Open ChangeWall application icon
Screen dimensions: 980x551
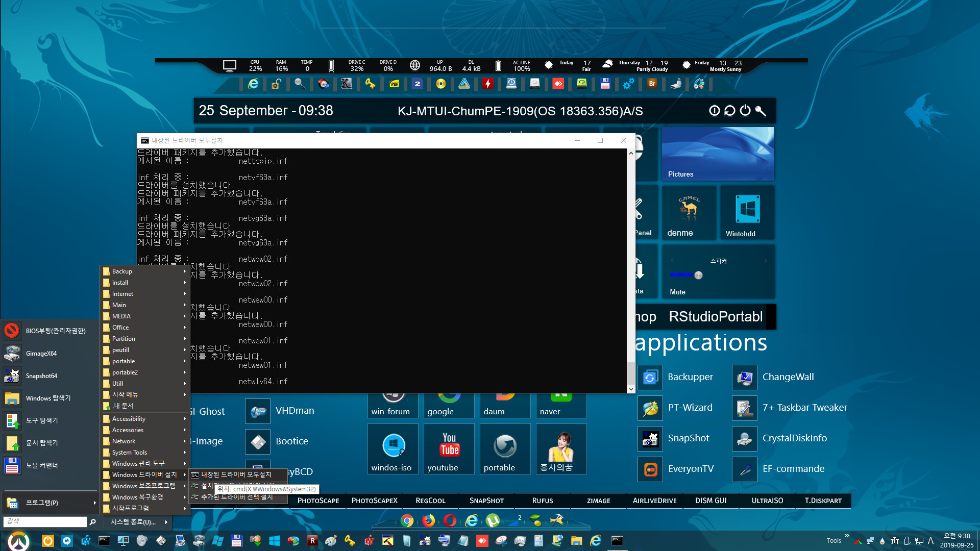click(x=744, y=378)
